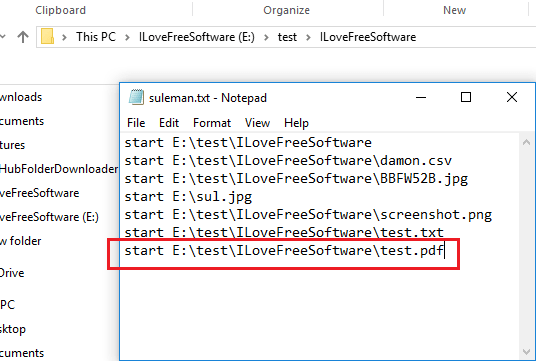Open the New folder sidebar item
The height and width of the screenshot is (361, 536).
click(x=21, y=241)
